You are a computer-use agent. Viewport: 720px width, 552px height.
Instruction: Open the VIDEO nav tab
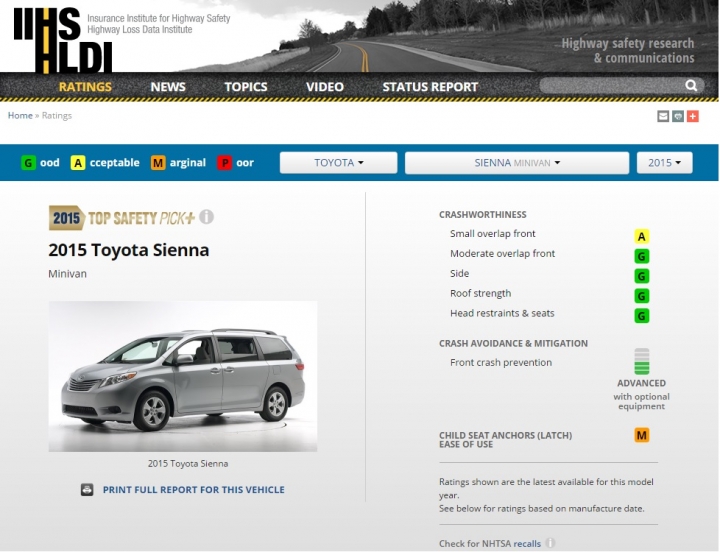(x=325, y=87)
